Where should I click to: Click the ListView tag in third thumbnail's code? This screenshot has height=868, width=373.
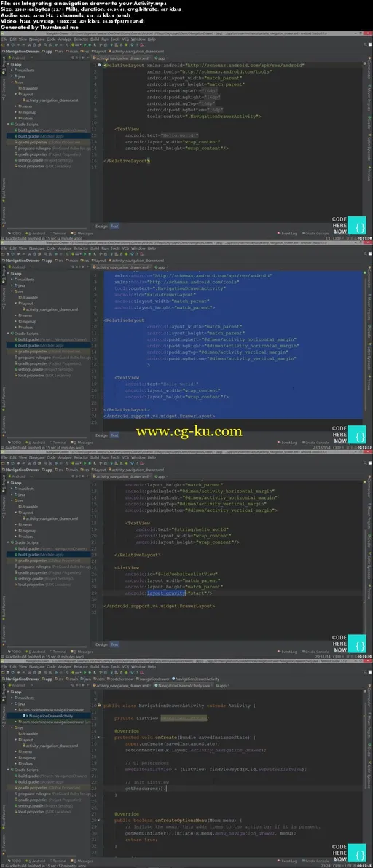tap(127, 567)
